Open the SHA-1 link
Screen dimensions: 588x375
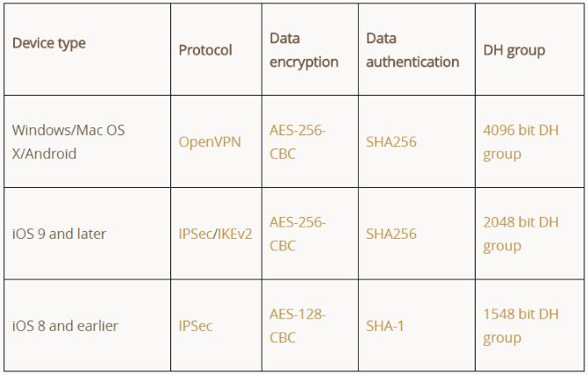[385, 326]
